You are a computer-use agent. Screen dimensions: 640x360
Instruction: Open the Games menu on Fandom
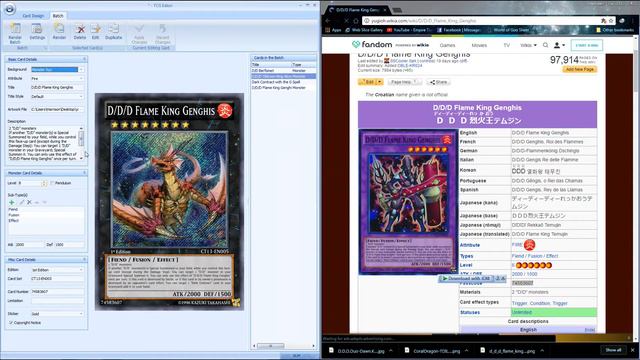447,45
